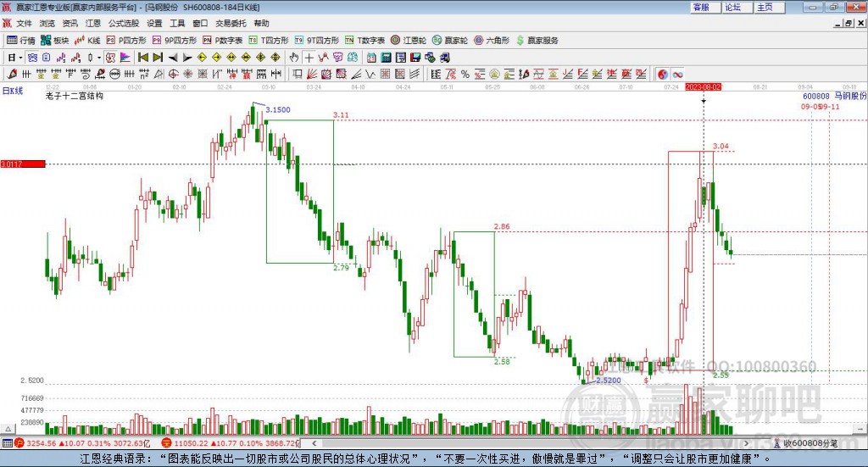Jump to first bar icon
This screenshot has height=467, width=868.
tap(142, 58)
